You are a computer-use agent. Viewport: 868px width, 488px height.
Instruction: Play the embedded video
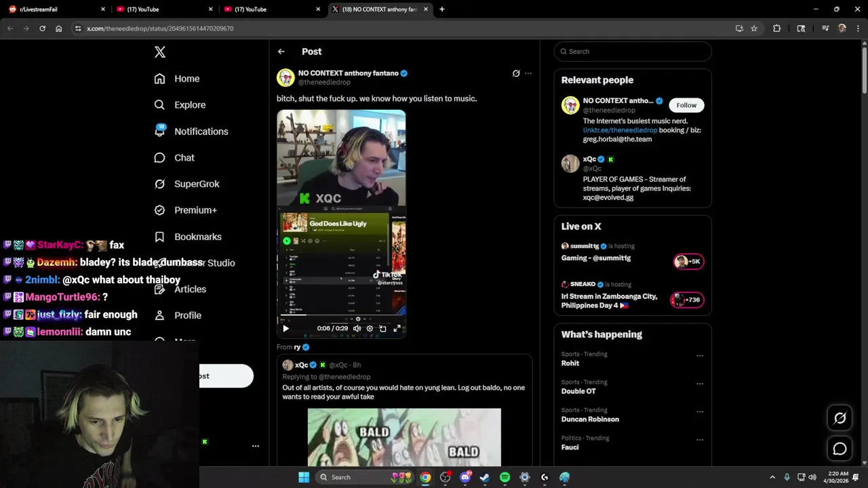pos(285,329)
